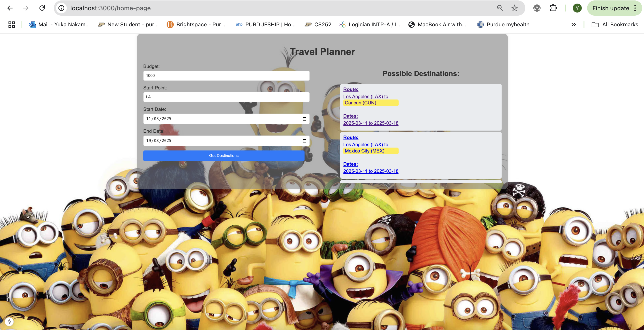Open the Y profile avatar
Image resolution: width=644 pixels, height=330 pixels.
click(577, 8)
